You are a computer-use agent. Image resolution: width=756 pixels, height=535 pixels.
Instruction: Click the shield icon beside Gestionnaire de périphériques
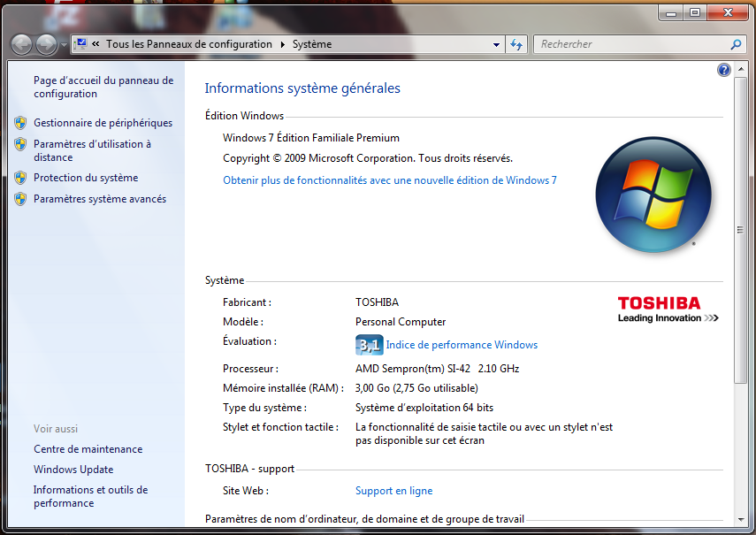20,123
